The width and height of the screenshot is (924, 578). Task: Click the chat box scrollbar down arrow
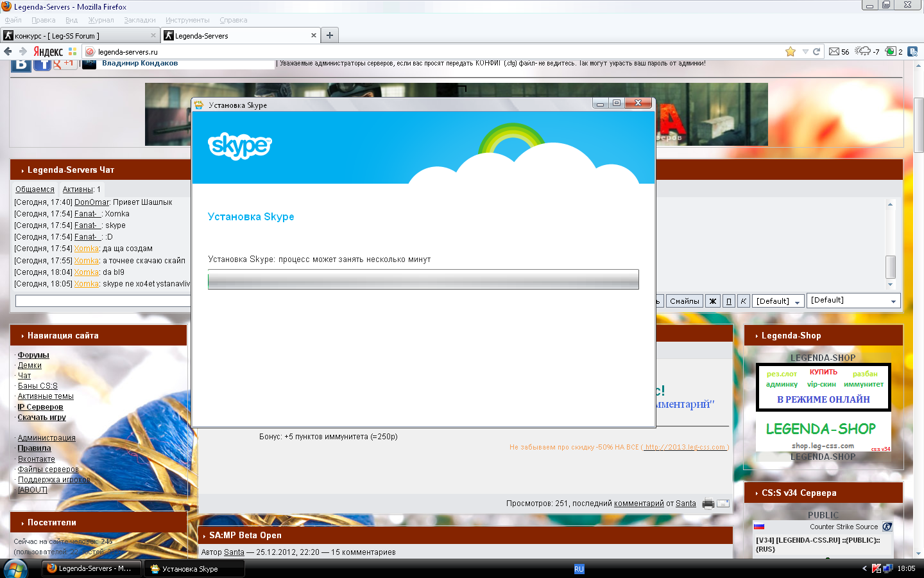point(890,285)
